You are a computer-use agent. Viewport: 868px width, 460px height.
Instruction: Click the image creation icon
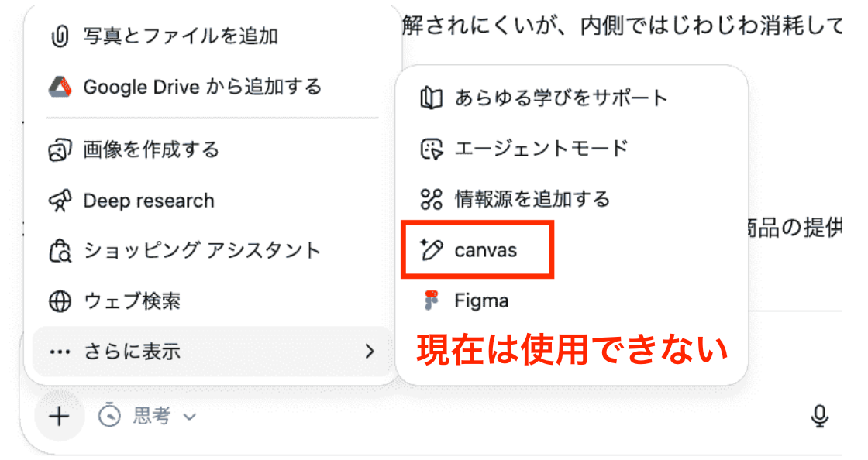(x=60, y=149)
